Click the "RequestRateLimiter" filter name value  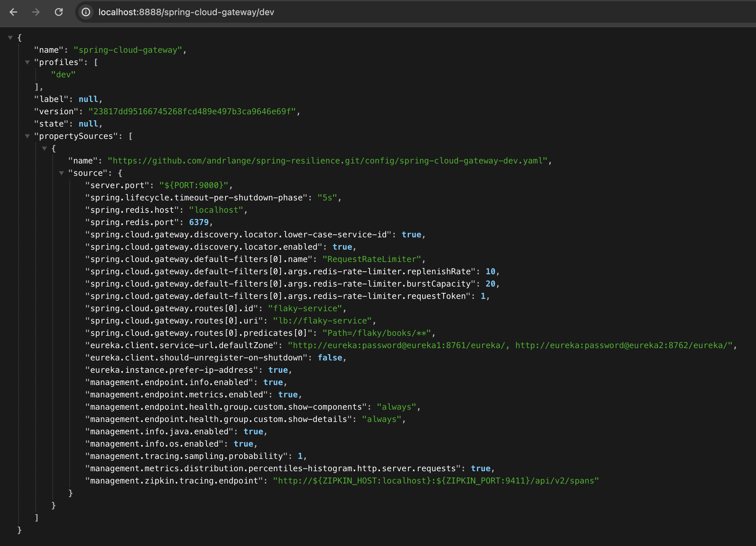tap(372, 259)
